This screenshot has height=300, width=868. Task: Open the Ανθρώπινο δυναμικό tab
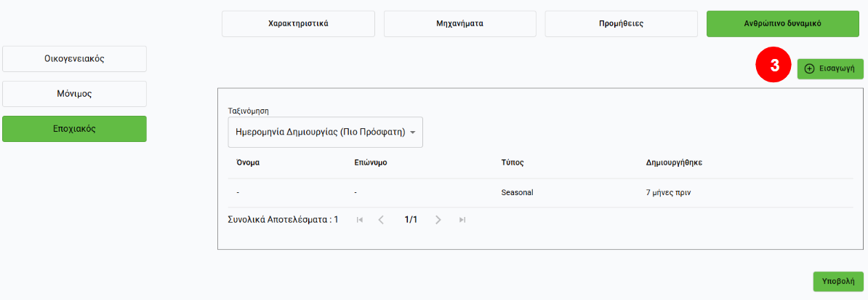[x=782, y=23]
